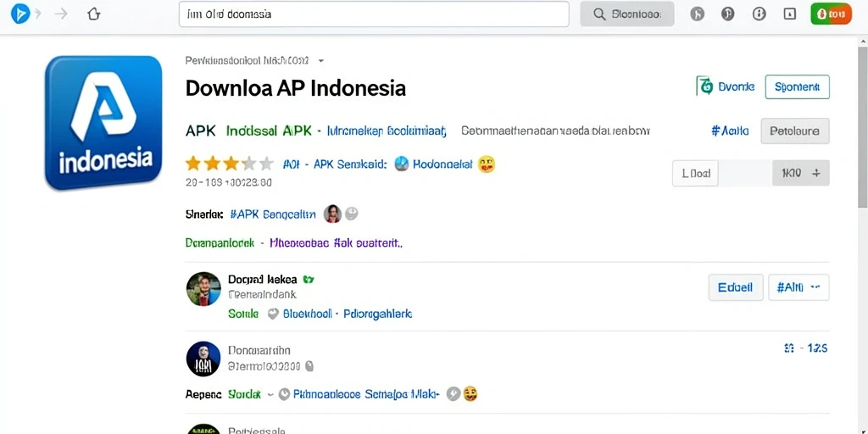Open the Hodonaelat link

pyautogui.click(x=442, y=164)
